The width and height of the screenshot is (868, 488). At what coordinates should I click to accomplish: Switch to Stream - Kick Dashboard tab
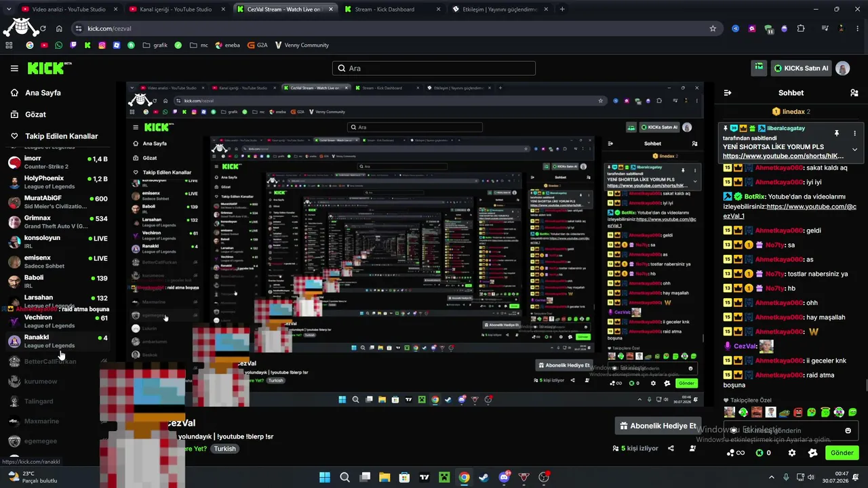click(x=393, y=9)
